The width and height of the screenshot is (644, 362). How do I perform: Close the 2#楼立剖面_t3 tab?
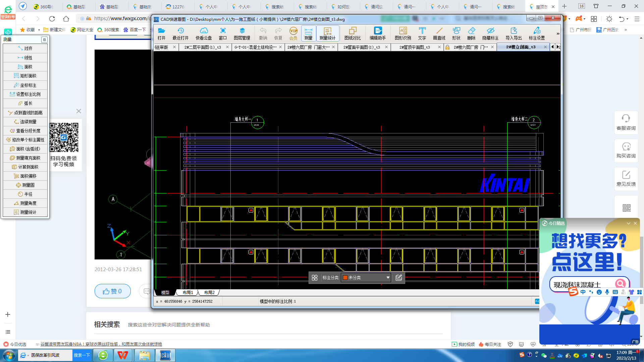[545, 47]
